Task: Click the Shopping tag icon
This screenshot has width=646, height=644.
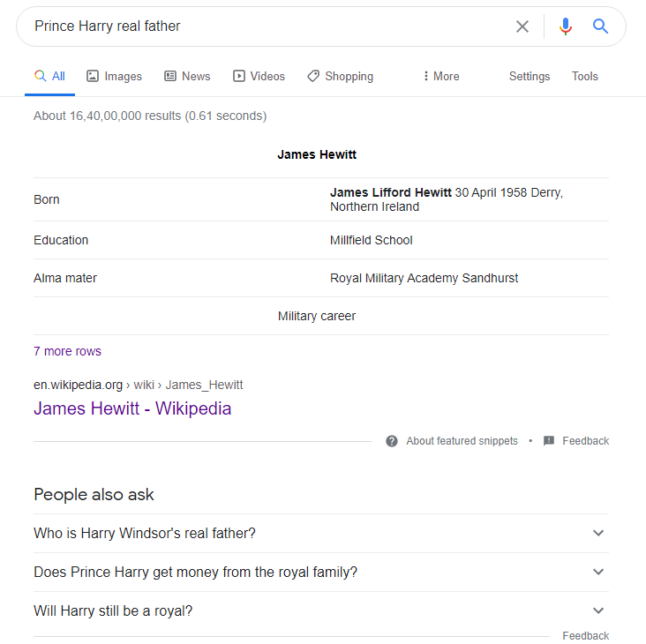Action: pyautogui.click(x=313, y=76)
